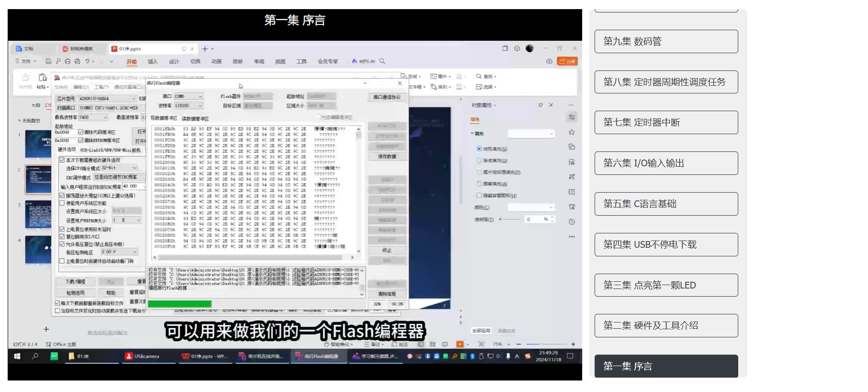Click the pin icon on 对象属性 panel
This screenshot has height=392, width=868.
(x=541, y=105)
